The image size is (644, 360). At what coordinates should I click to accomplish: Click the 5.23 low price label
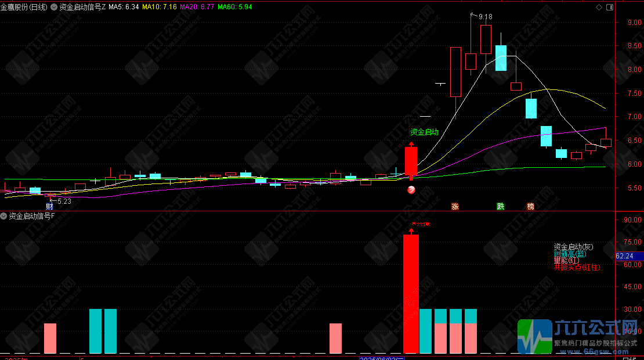click(64, 201)
